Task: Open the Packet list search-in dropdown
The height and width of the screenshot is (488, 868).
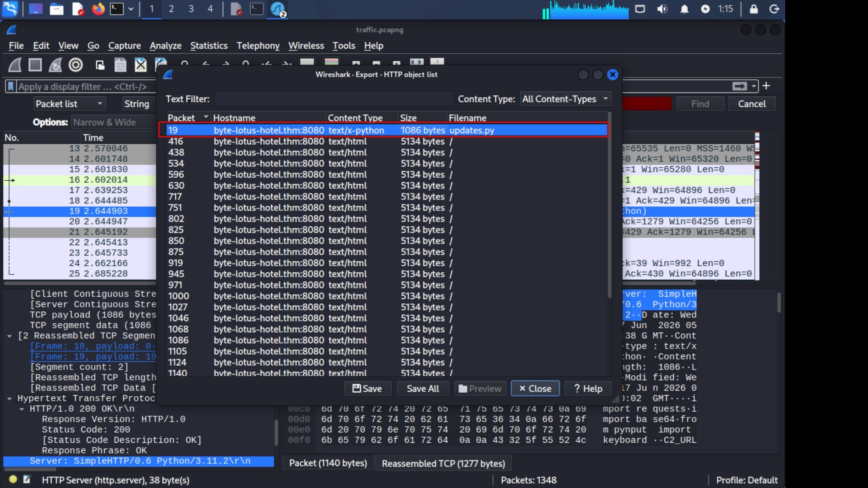Action: pyautogui.click(x=69, y=104)
